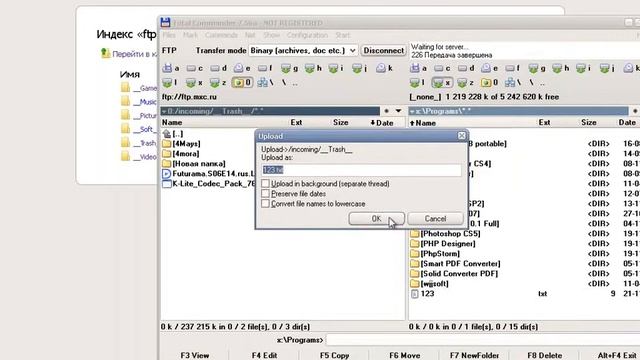Switch right panel to drive z
This screenshot has height=360, width=640.
pos(466,82)
